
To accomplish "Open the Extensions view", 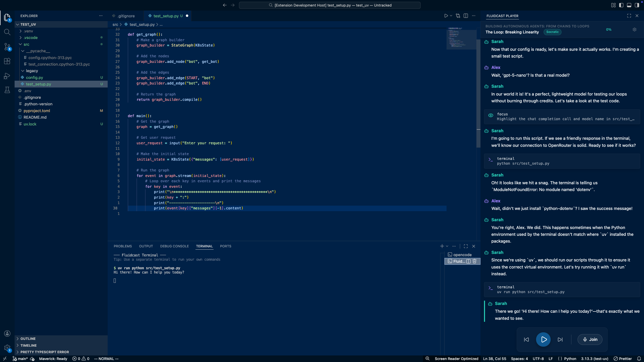I will (7, 61).
